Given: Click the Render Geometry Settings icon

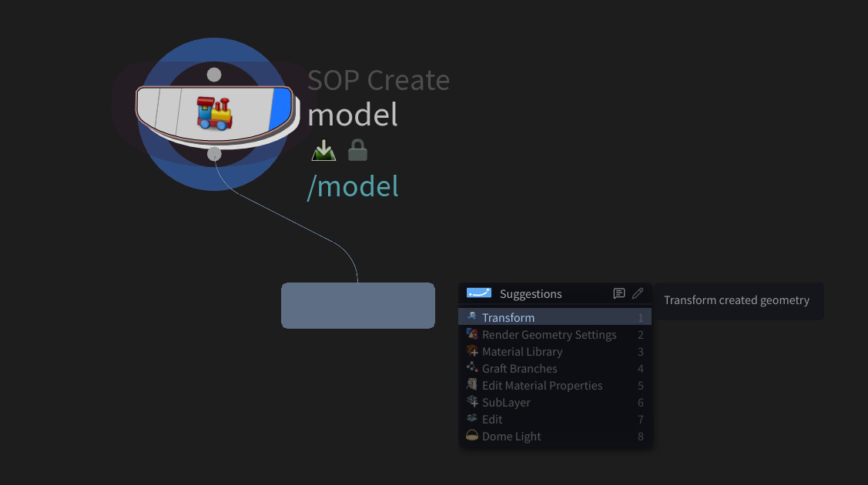Looking at the screenshot, I should pos(472,334).
